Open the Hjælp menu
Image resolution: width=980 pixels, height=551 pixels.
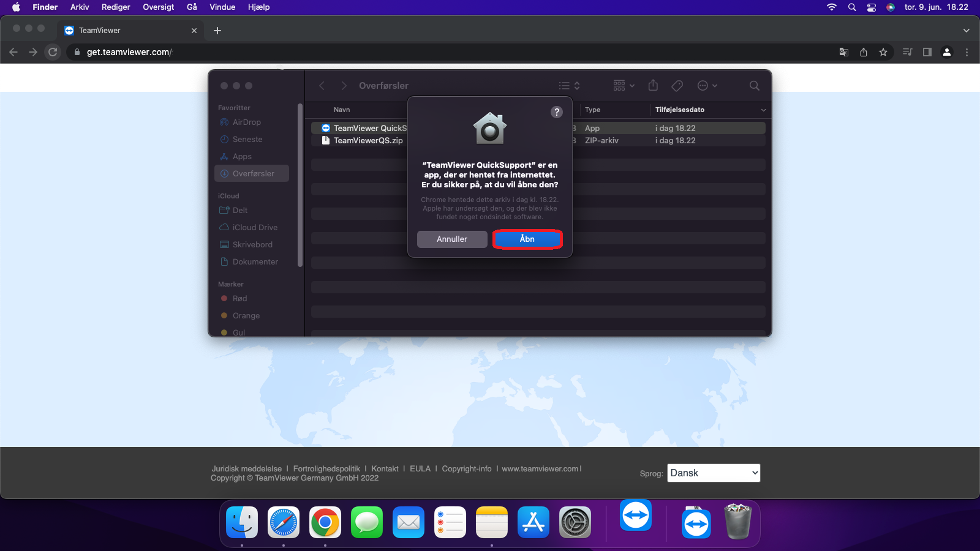tap(258, 7)
